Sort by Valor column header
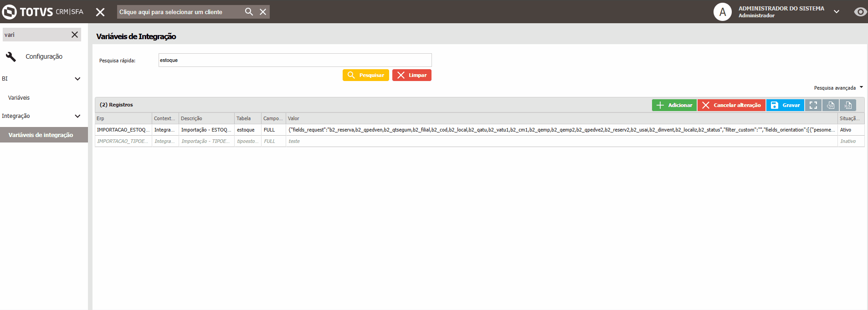Viewport: 868px width, 310px height. click(x=561, y=118)
